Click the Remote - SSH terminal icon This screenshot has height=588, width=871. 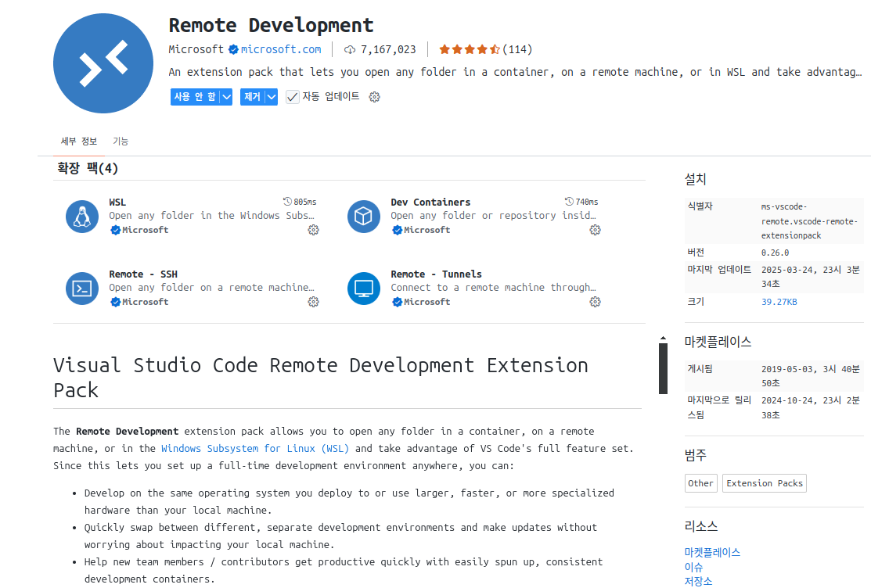tap(82, 289)
